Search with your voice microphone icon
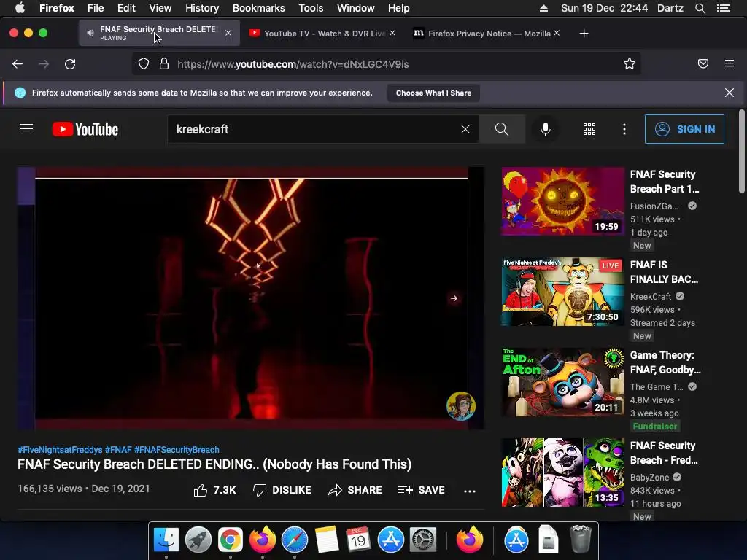The width and height of the screenshot is (747, 560). (546, 129)
